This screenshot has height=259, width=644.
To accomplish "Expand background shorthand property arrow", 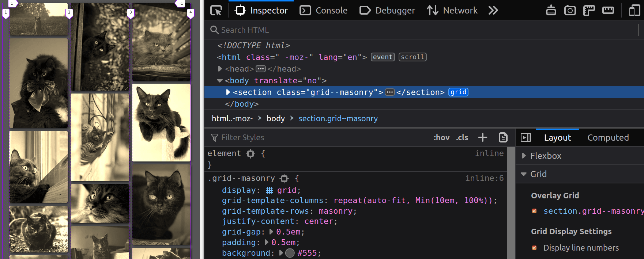I will click(281, 253).
